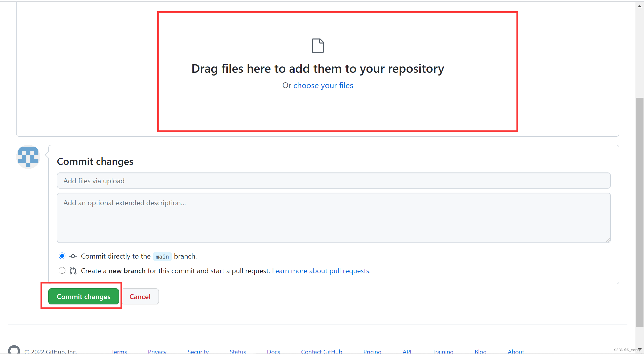Open the Contact GitHub footer link
The image size is (644, 354).
click(x=321, y=351)
